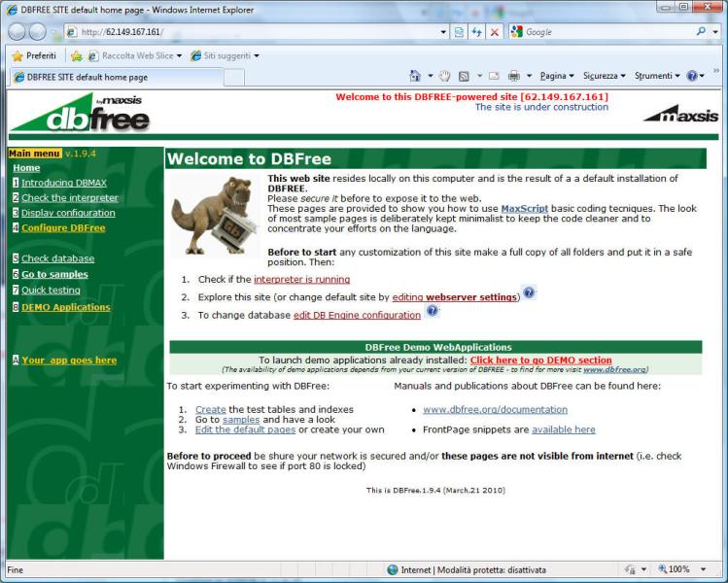Viewport: 728px width, 583px height.
Task: Open search provider dropdown arrow
Action: [x=715, y=32]
